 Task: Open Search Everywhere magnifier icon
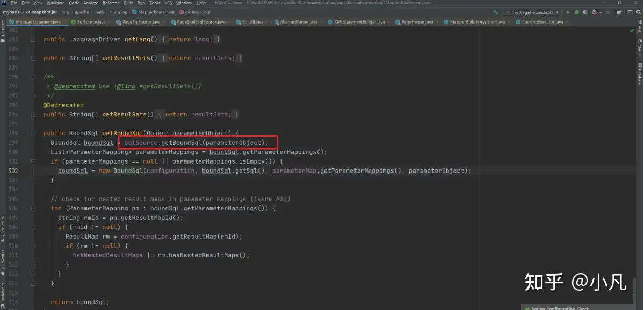(x=639, y=12)
